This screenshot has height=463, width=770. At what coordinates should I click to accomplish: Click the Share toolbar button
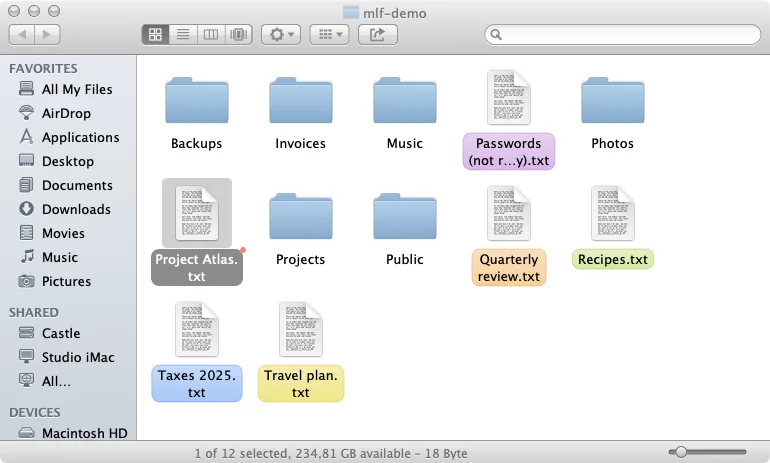coord(378,34)
